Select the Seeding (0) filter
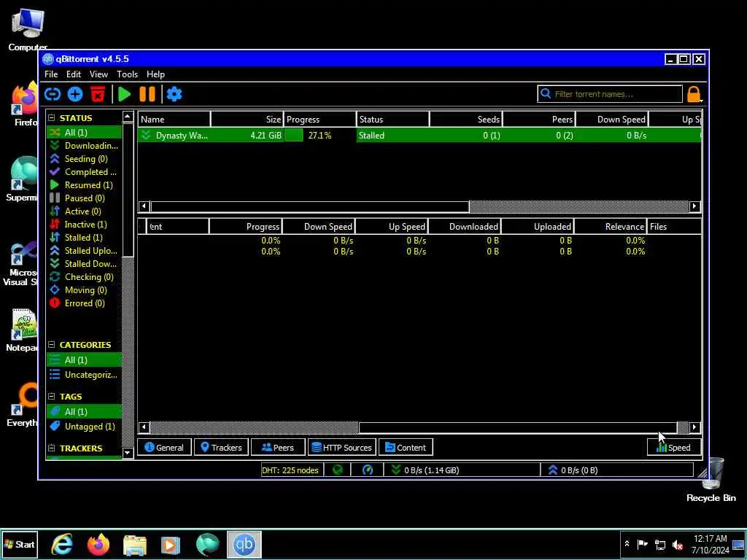747x560 pixels. point(85,159)
